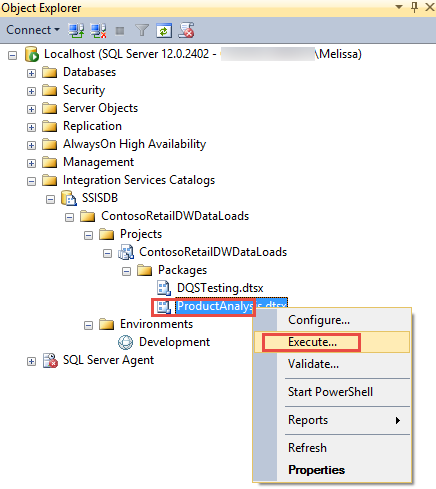Open the Connect dropdown in the toolbar
436x489 pixels.
33,30
